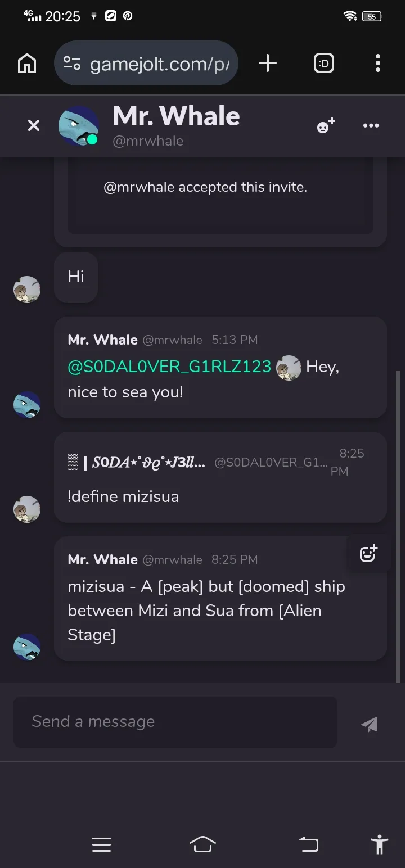The height and width of the screenshot is (868, 405).
Task: Close the Mr. Whale chat
Action: (34, 125)
